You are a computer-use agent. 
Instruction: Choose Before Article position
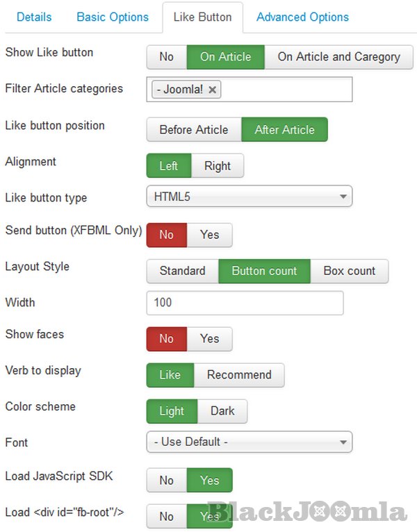point(193,130)
